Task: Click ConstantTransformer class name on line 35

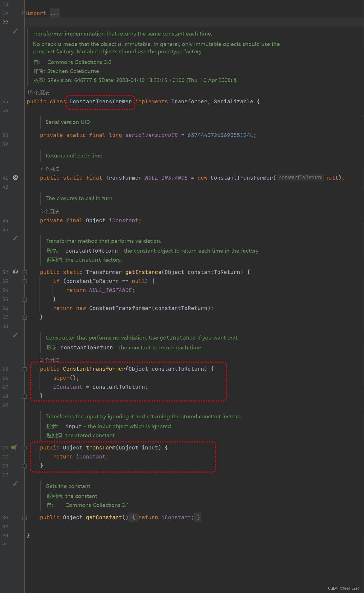Action: pos(100,101)
